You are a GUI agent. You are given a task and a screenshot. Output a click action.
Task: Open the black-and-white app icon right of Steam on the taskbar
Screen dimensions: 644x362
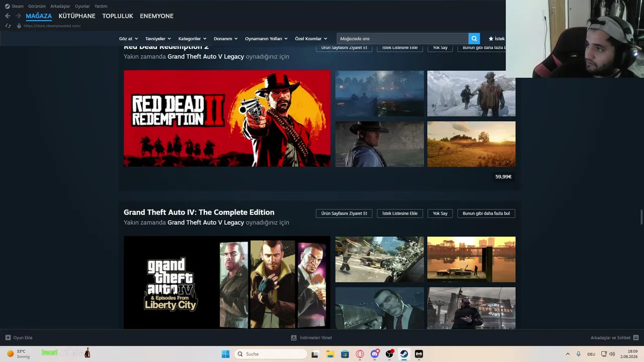coord(419,354)
